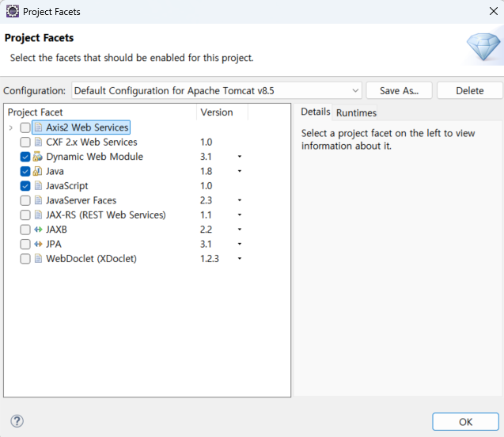Click the JAXB arrows icon
504x437 pixels.
38,230
